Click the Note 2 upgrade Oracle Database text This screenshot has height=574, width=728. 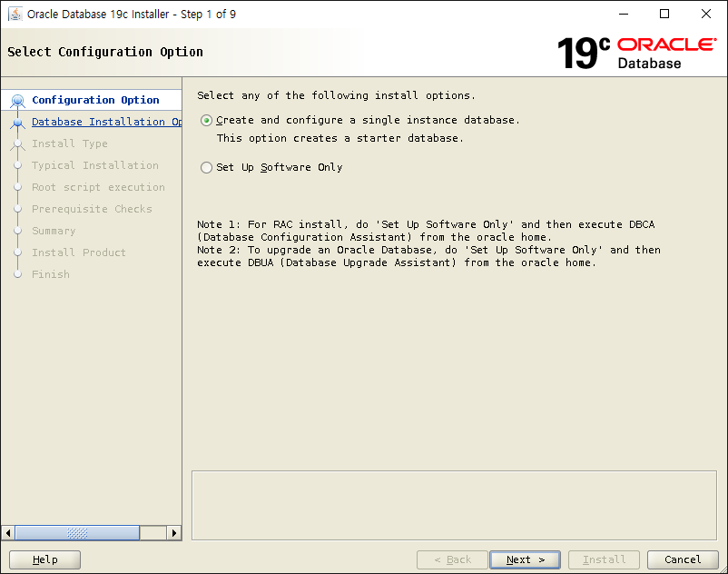pyautogui.click(x=428, y=256)
